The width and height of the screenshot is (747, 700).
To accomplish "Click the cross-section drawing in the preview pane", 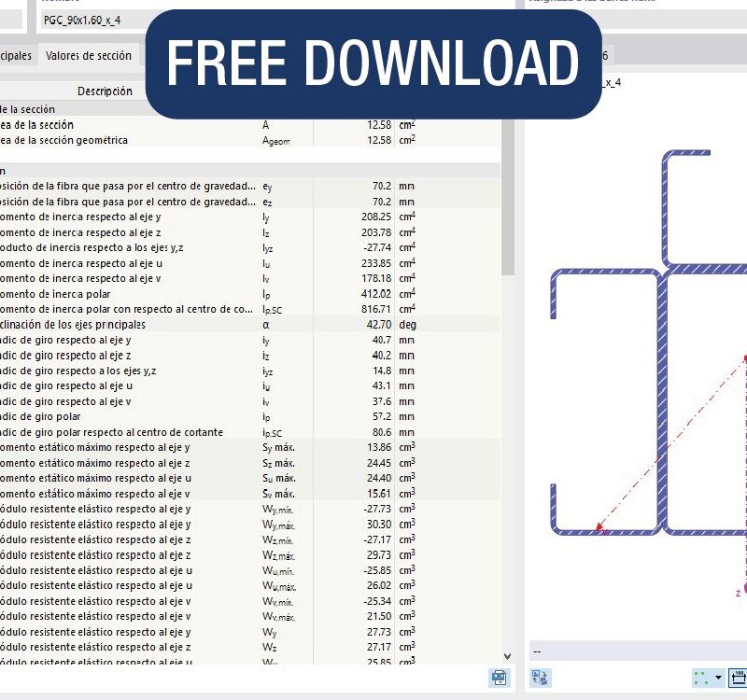I will (x=649, y=343).
